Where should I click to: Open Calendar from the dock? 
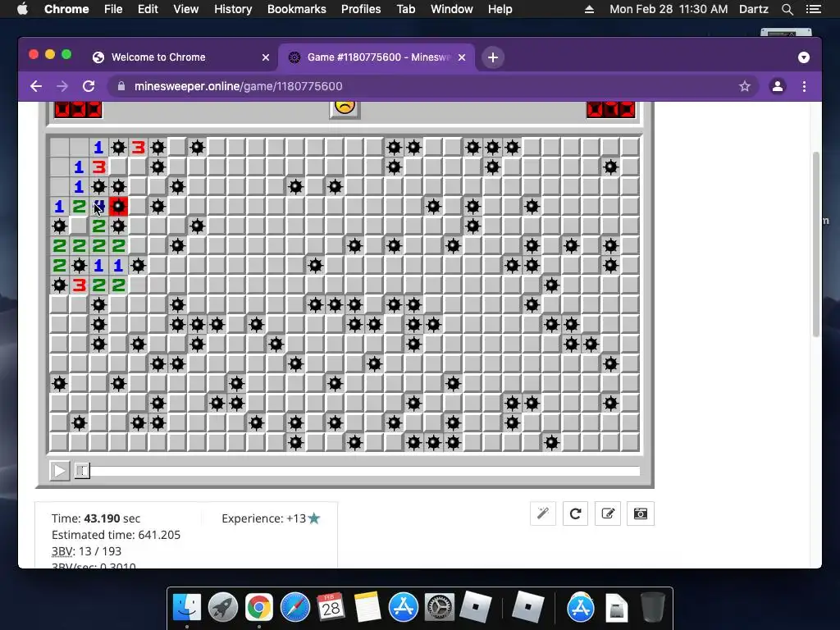[x=331, y=608]
